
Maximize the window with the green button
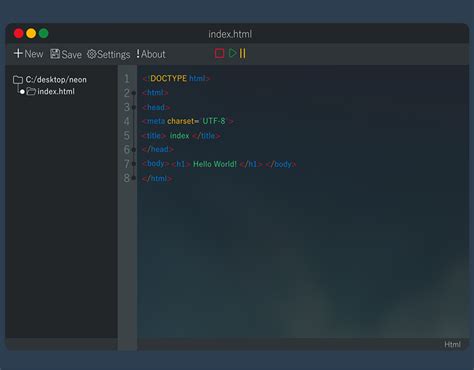44,33
